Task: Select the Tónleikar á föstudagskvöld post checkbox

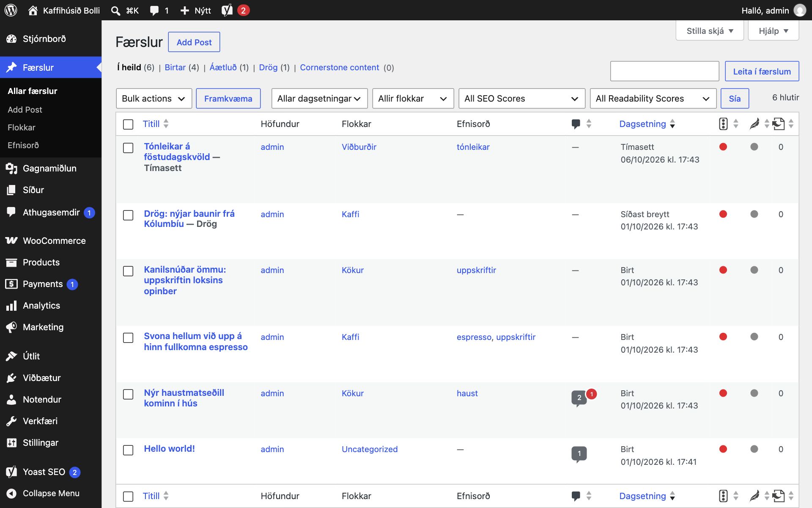Action: pyautogui.click(x=128, y=148)
